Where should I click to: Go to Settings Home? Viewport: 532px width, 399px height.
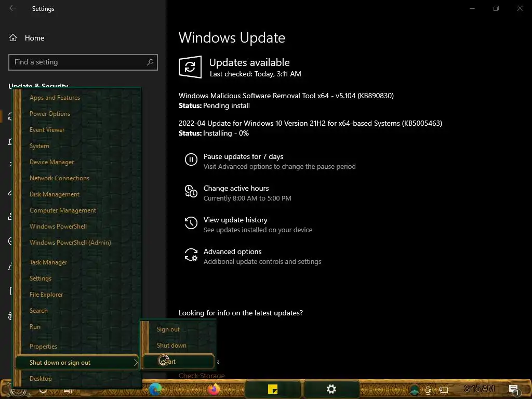[x=34, y=38]
